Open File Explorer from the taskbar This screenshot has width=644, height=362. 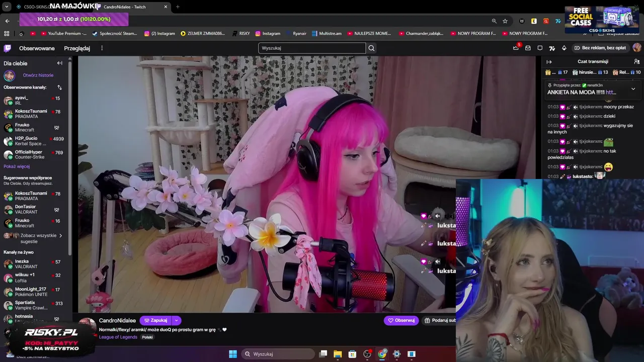coord(338,354)
